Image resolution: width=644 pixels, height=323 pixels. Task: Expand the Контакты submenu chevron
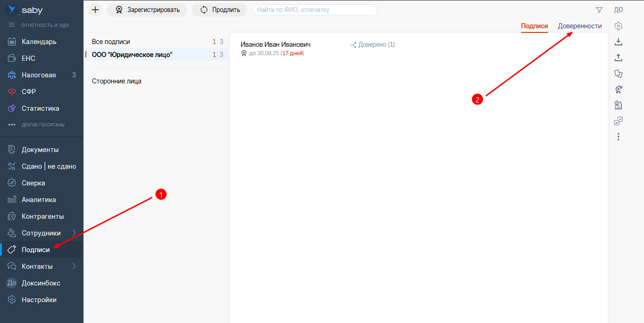point(74,266)
